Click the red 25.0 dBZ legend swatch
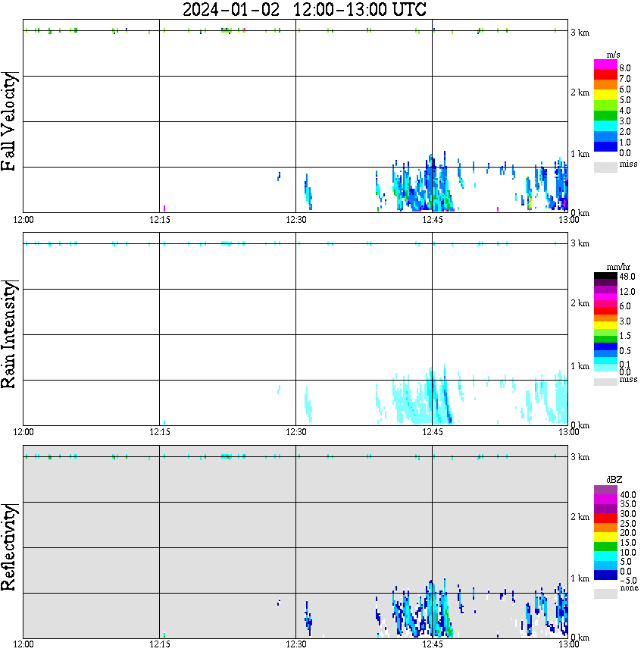The image size is (644, 658). point(605,519)
